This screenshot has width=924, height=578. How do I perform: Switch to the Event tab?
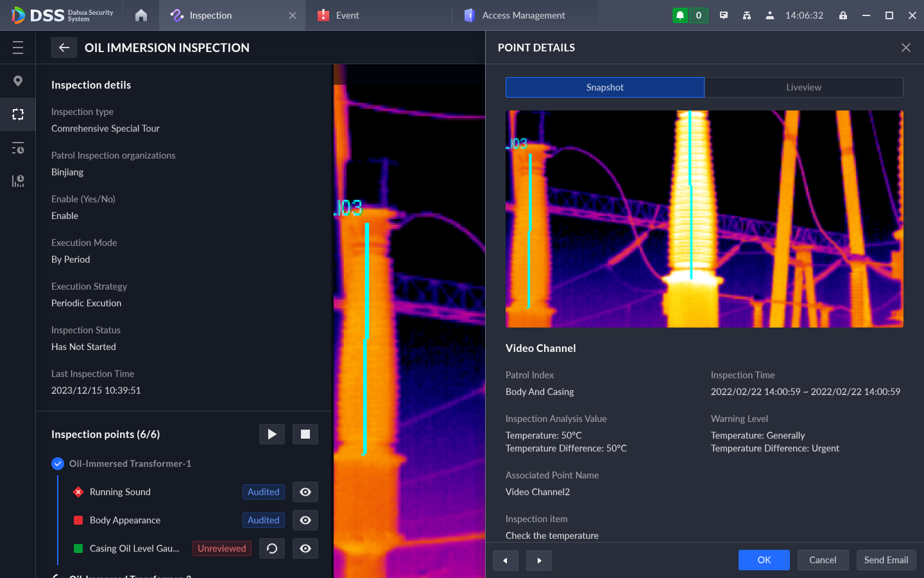[347, 15]
